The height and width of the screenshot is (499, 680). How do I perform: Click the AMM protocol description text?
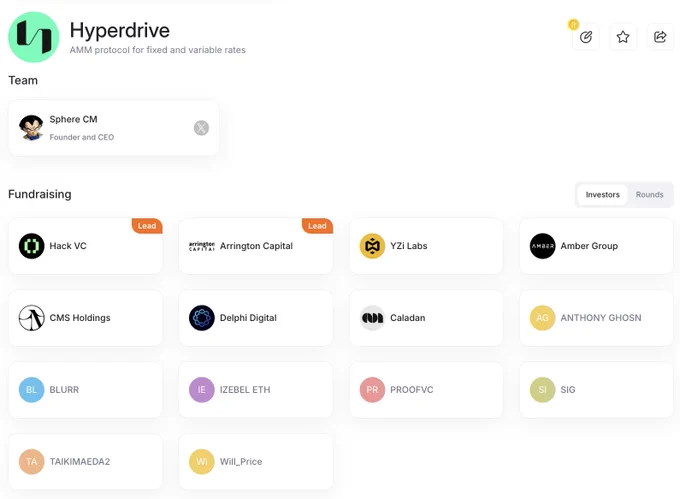pyautogui.click(x=157, y=50)
